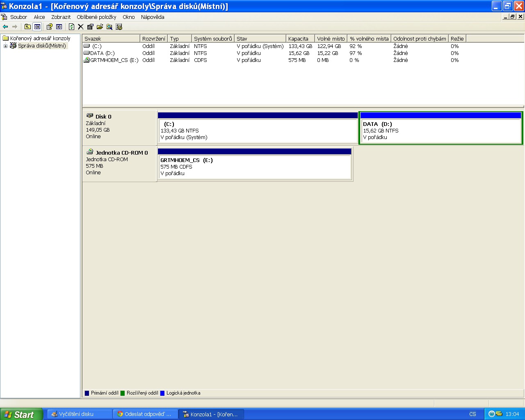
Task: Go up one level with folder icon
Action: tap(27, 27)
